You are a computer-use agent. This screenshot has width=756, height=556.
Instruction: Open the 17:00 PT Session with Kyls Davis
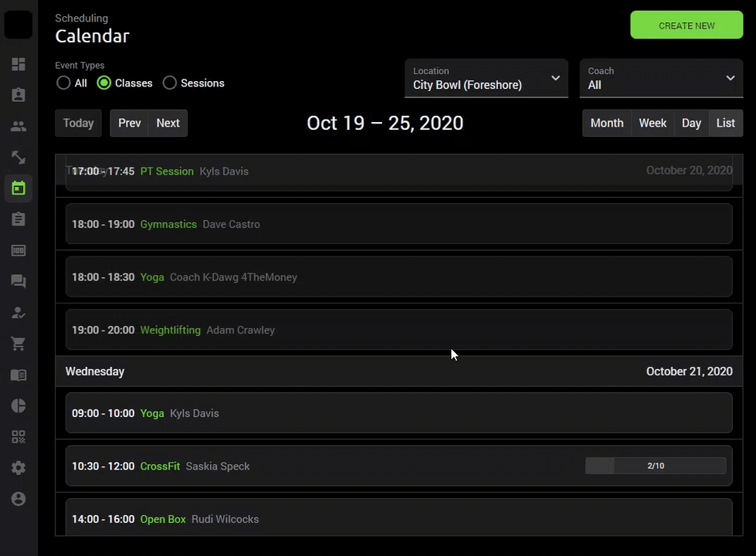398,171
